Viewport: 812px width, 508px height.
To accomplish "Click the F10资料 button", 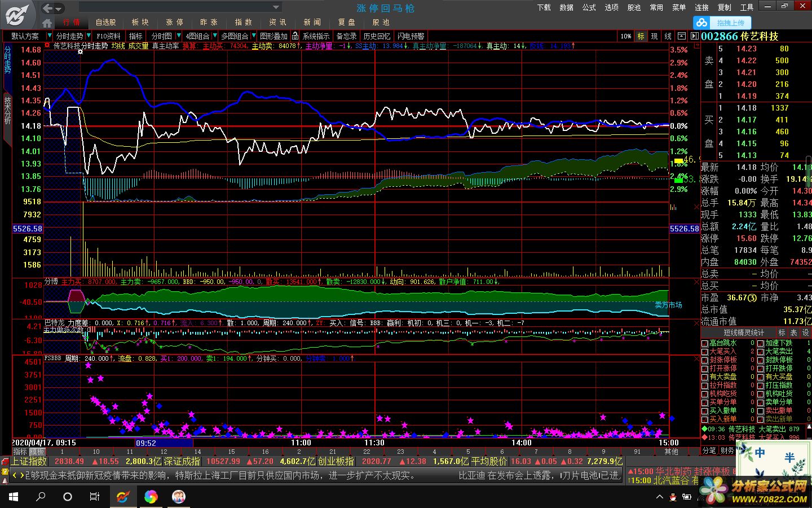I will (108, 36).
